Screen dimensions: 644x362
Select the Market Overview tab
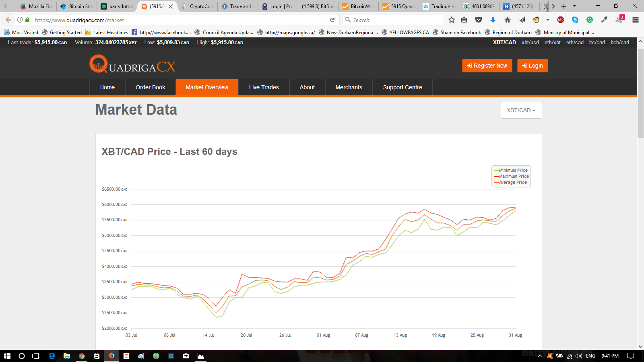click(x=207, y=87)
